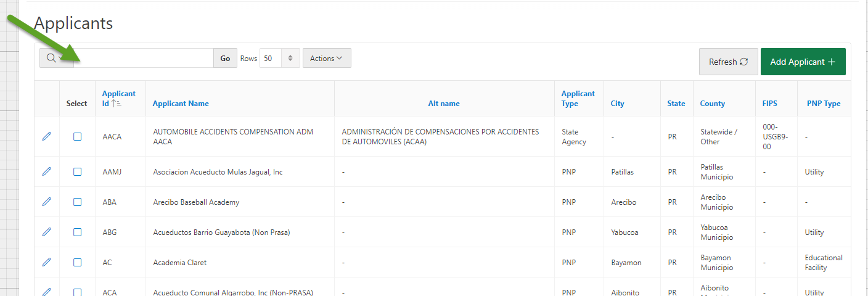Click the Select column header
The height and width of the screenshot is (296, 868).
tap(77, 104)
